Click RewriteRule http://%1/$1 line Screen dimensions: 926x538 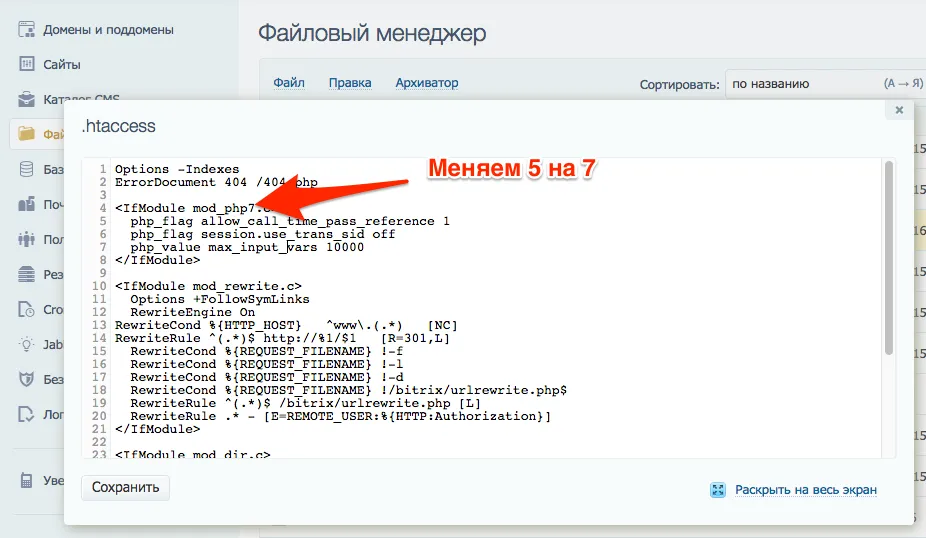[282, 338]
